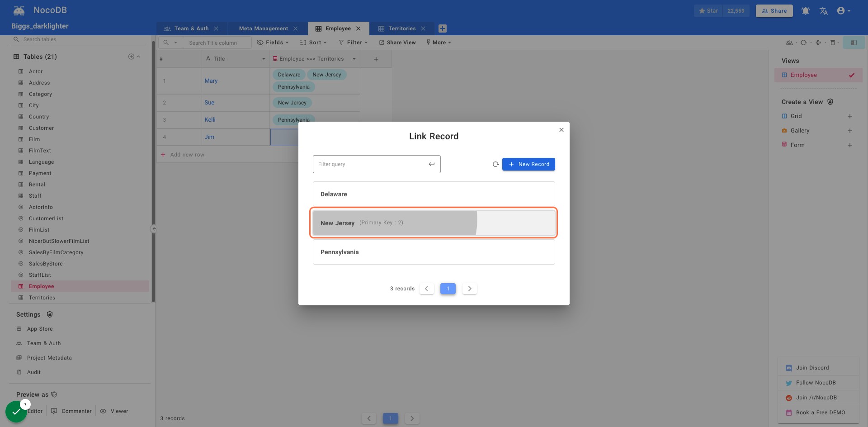The width and height of the screenshot is (868, 427).
Task: Add a new table via plus icon
Action: point(131,57)
